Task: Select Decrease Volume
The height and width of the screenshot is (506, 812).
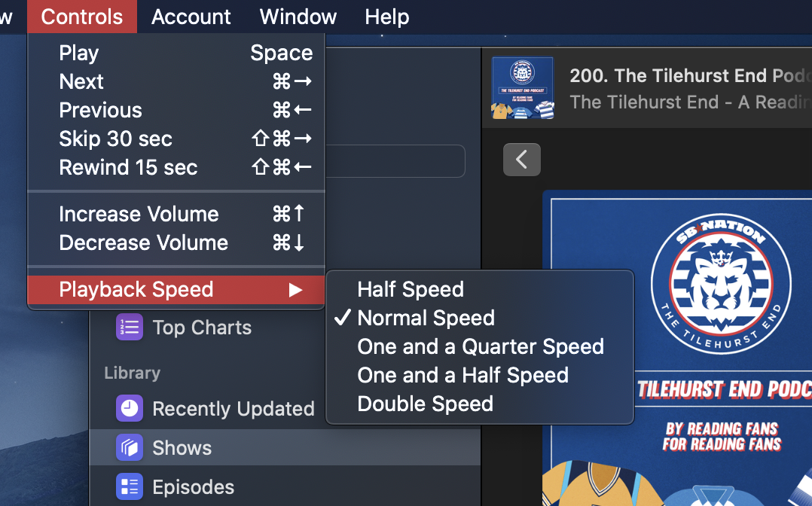Action: pyautogui.click(x=176, y=242)
